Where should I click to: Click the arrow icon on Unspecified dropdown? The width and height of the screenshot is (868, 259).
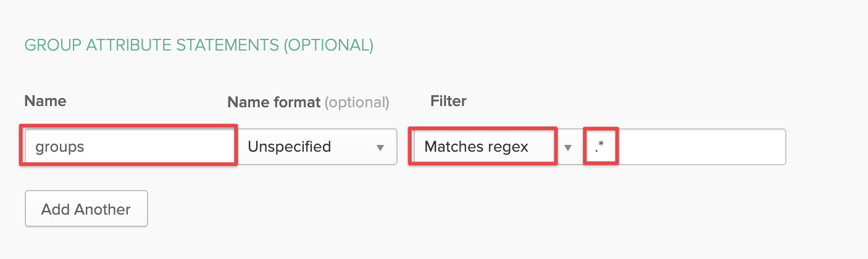point(380,147)
